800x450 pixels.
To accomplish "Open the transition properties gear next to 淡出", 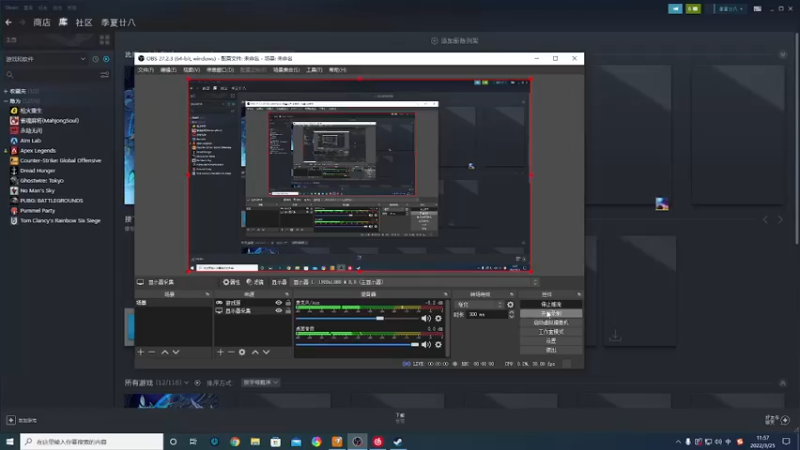I will [x=510, y=305].
